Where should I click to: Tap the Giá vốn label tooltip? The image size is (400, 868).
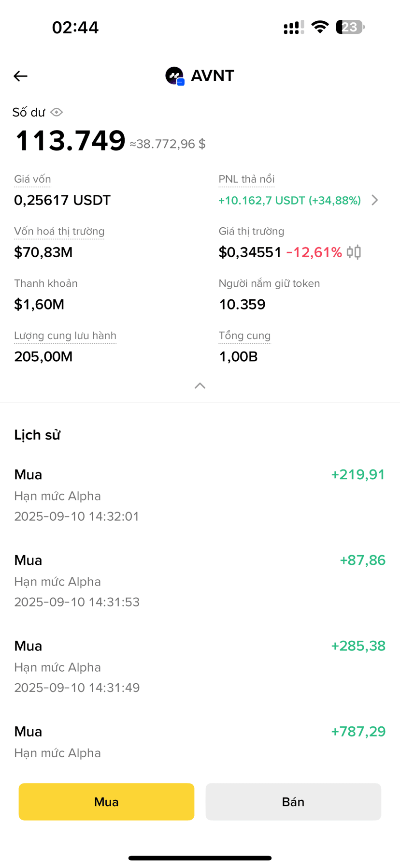(x=32, y=179)
